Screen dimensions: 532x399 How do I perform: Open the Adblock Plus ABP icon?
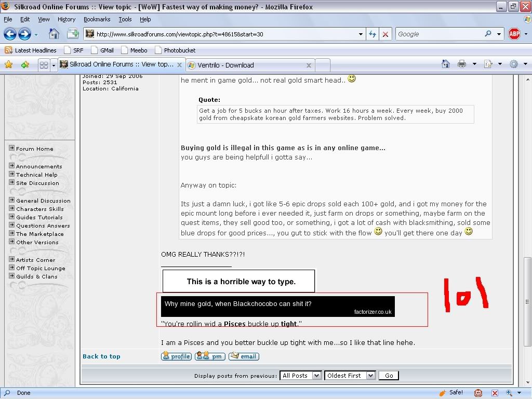[514, 34]
